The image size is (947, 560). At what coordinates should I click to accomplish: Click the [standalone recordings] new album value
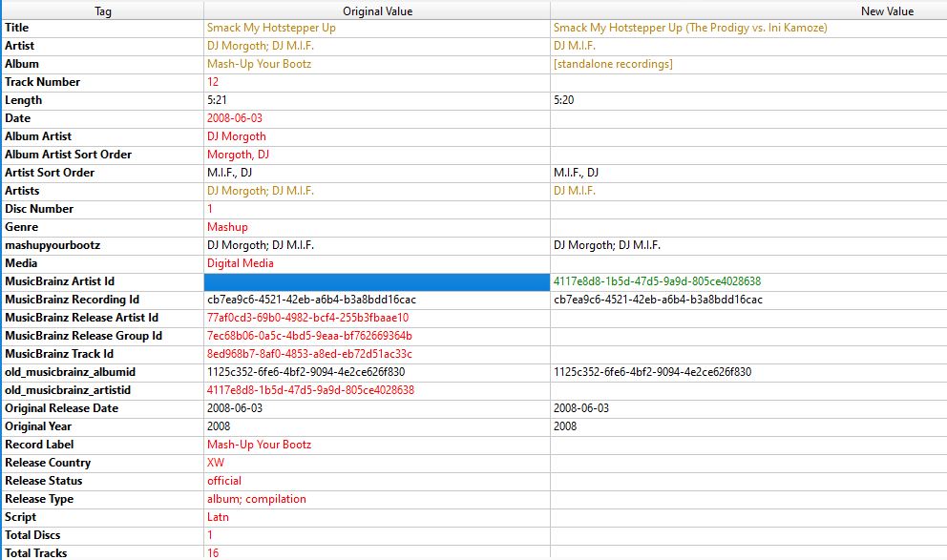(x=613, y=64)
